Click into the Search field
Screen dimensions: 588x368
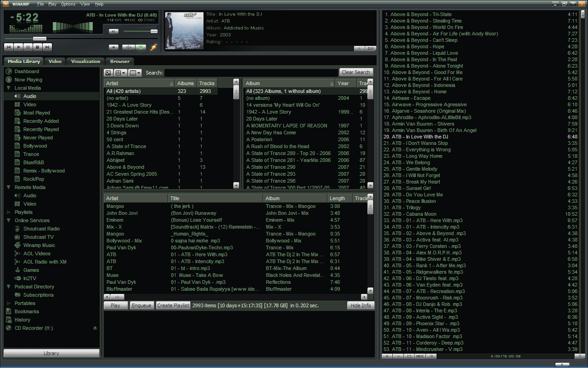(x=251, y=73)
